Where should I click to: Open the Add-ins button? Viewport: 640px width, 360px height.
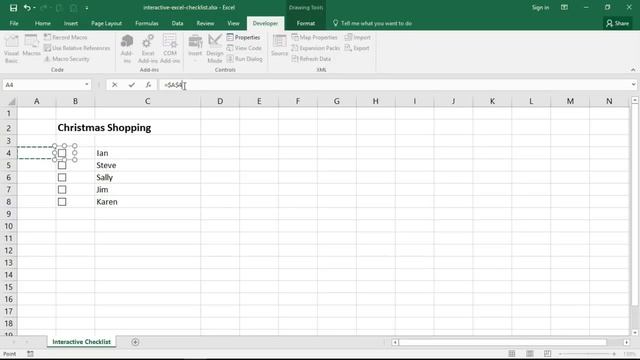pyautogui.click(x=127, y=49)
